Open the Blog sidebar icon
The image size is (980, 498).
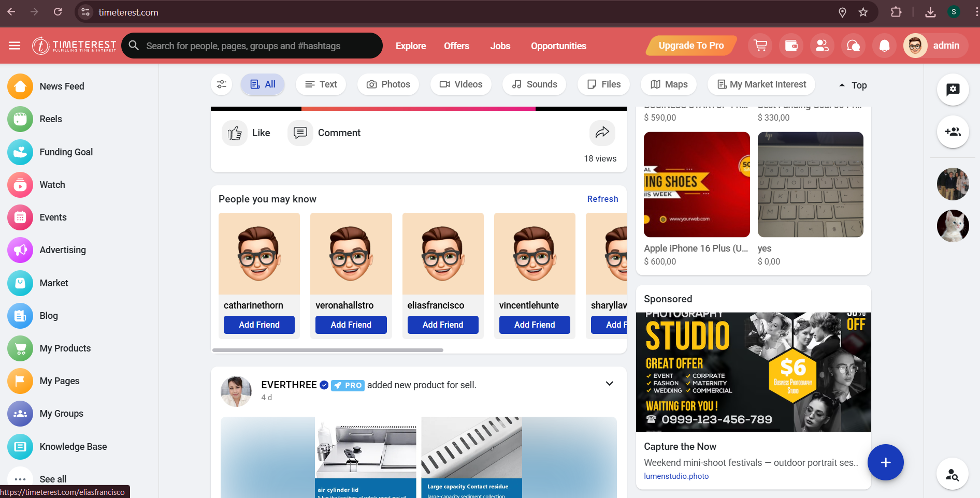click(x=20, y=316)
